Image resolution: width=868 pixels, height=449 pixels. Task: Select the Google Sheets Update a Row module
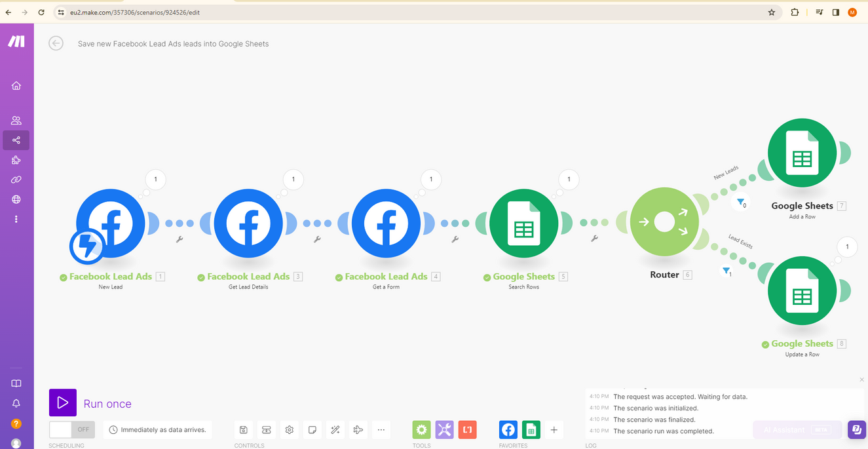802,290
